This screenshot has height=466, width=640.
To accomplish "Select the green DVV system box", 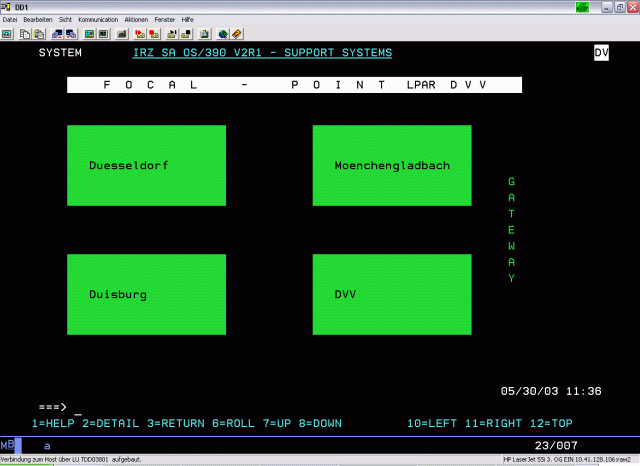I will pos(392,294).
